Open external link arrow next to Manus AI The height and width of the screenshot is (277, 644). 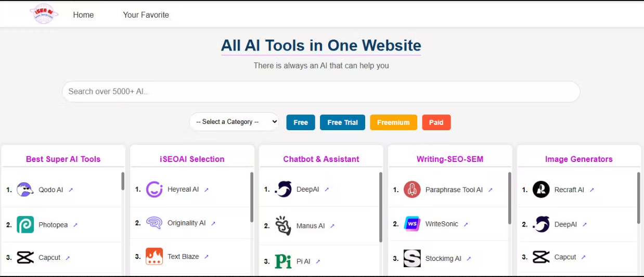[332, 226]
